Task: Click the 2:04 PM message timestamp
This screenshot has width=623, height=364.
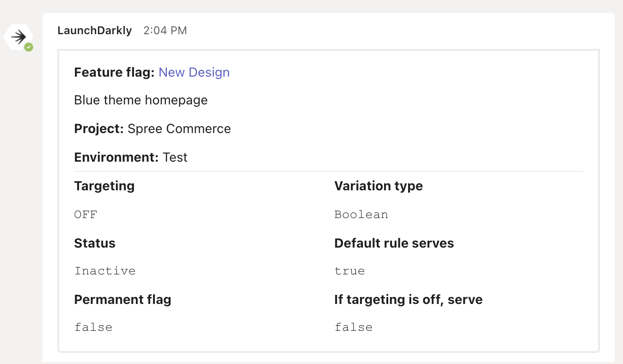Action: click(x=165, y=30)
